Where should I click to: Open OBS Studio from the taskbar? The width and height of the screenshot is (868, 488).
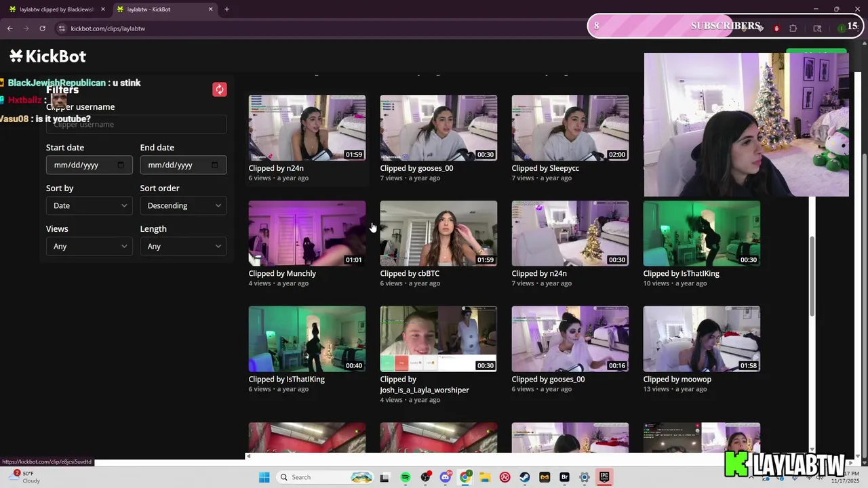pos(425,477)
